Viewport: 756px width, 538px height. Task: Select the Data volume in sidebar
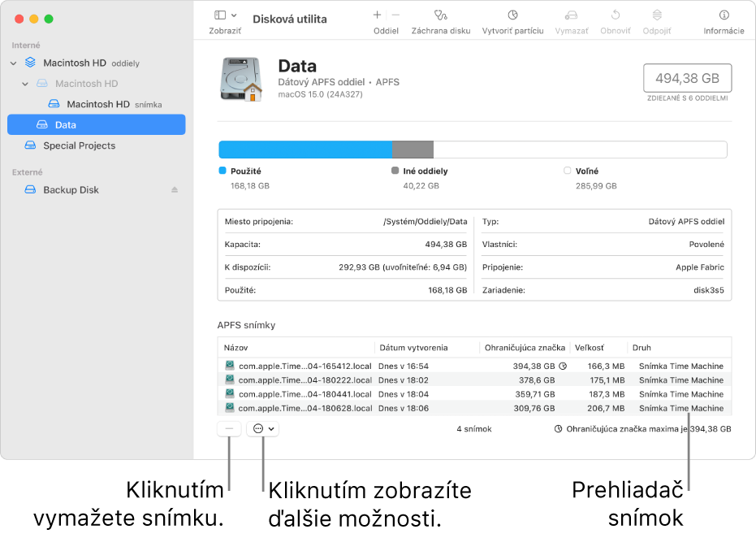(97, 124)
